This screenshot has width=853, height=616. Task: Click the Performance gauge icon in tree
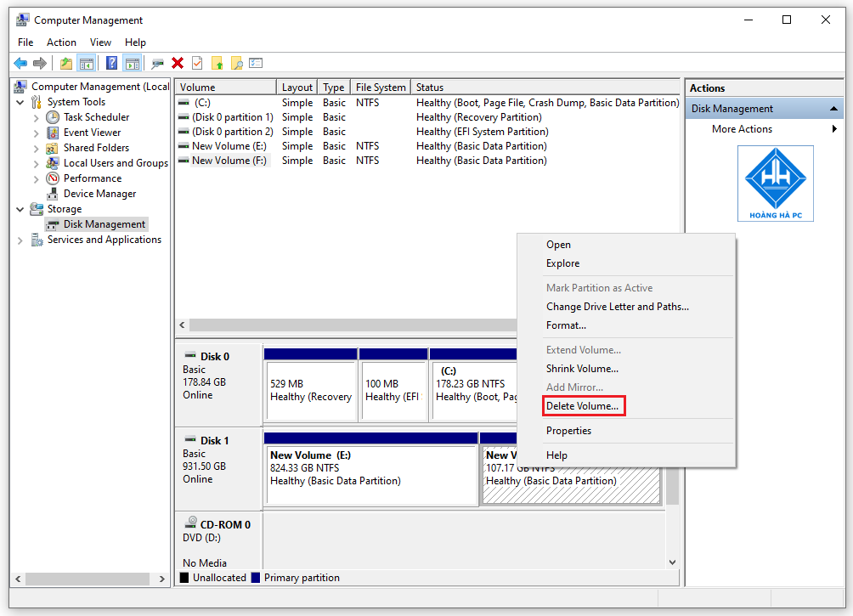pos(53,178)
